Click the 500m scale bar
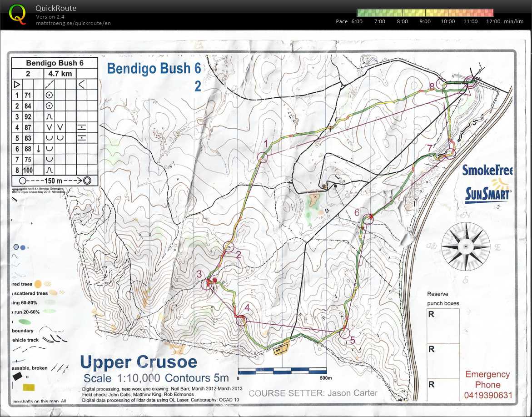532x417 pixels. click(282, 371)
